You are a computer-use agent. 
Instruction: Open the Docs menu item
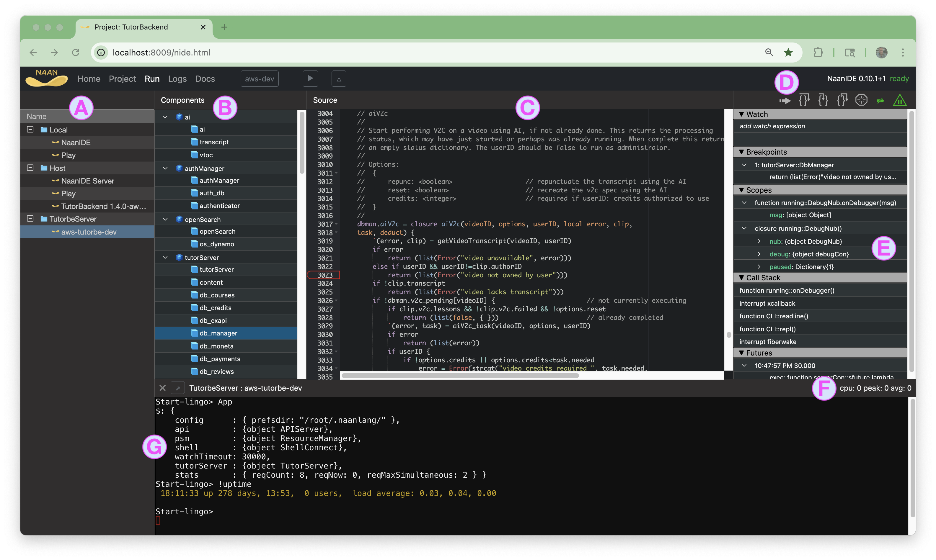coord(205,78)
